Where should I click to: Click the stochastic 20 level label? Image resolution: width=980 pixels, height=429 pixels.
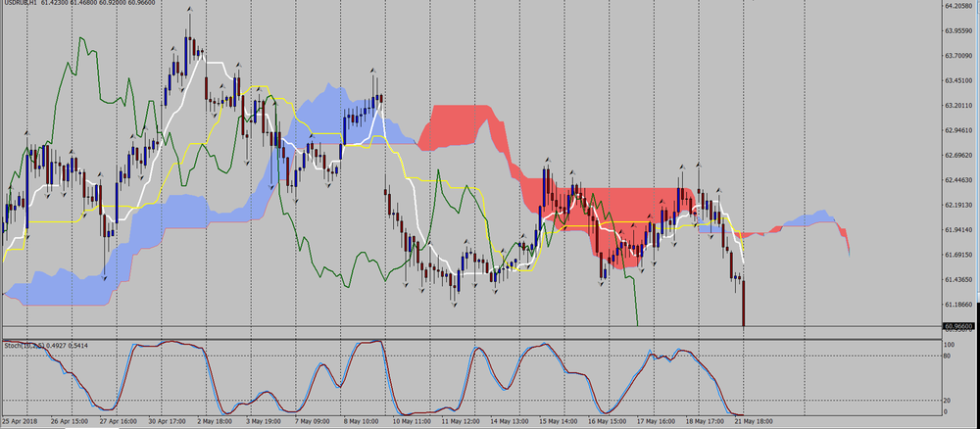coord(948,401)
